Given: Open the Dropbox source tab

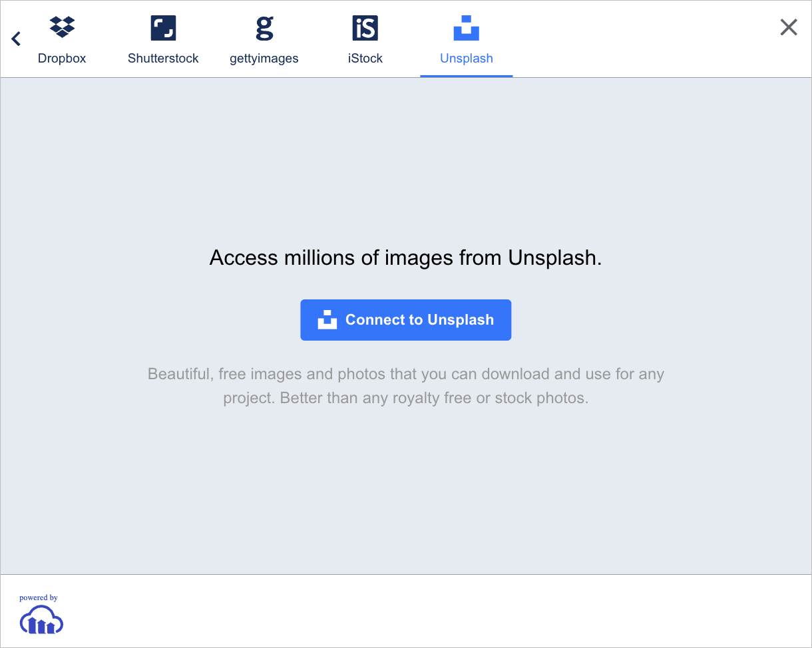Looking at the screenshot, I should pyautogui.click(x=62, y=40).
